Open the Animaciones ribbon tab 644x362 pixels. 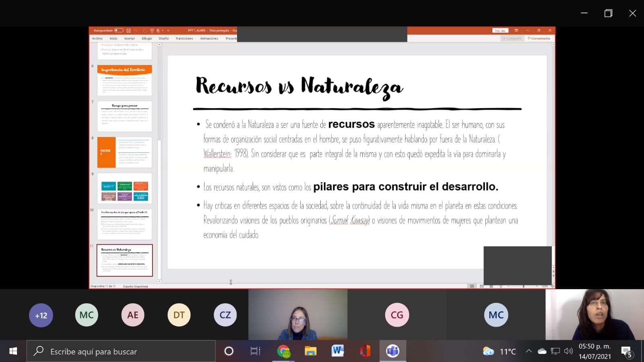point(209,39)
